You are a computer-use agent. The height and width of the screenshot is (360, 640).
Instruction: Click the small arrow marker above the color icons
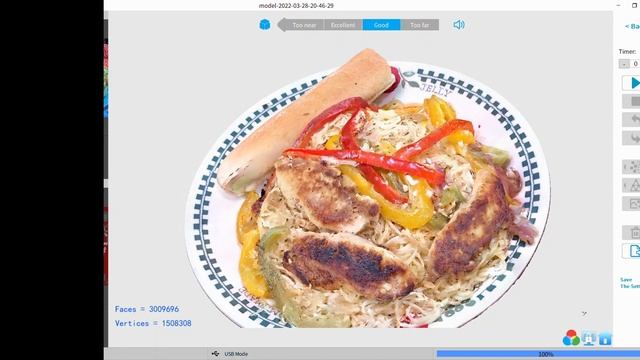click(x=584, y=313)
